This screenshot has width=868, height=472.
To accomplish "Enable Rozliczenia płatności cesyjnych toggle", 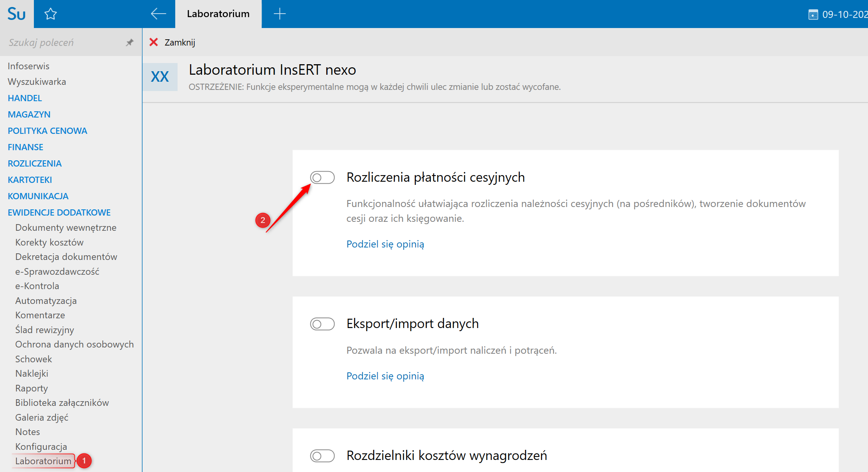I will [x=322, y=177].
